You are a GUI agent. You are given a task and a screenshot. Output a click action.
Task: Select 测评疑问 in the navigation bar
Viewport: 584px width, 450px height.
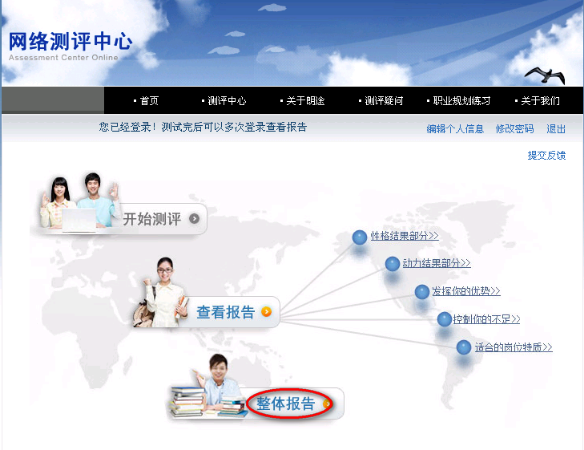pyautogui.click(x=381, y=101)
